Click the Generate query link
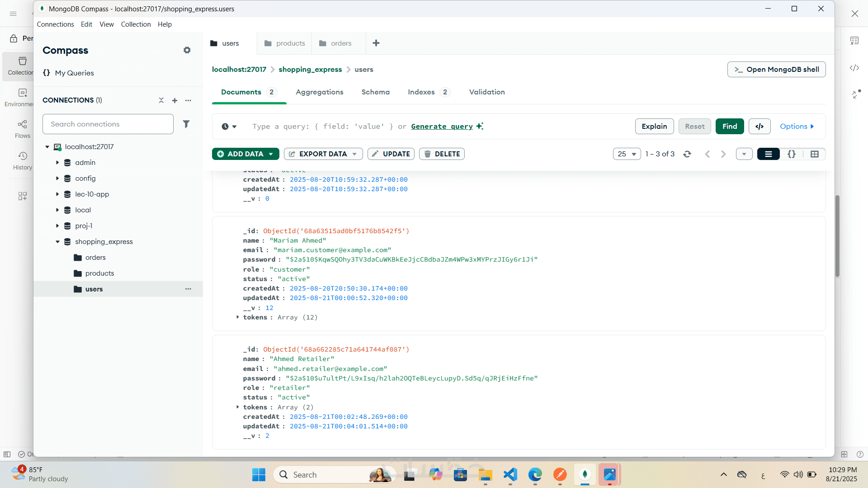 click(442, 127)
